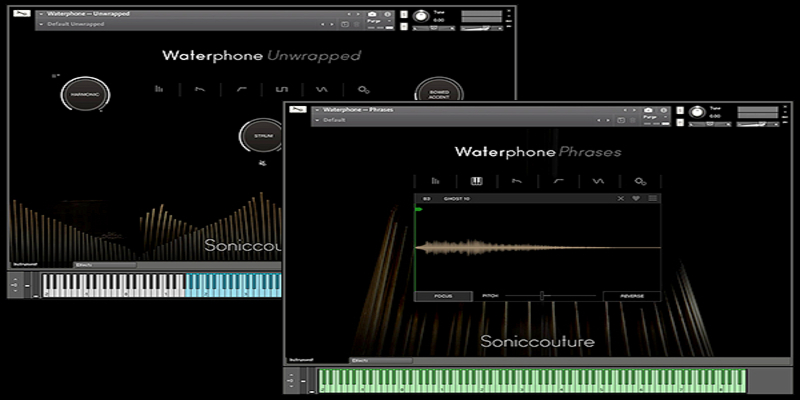Open the filter curve icon in Unwrapped window
This screenshot has height=400, width=800.
coord(241,89)
